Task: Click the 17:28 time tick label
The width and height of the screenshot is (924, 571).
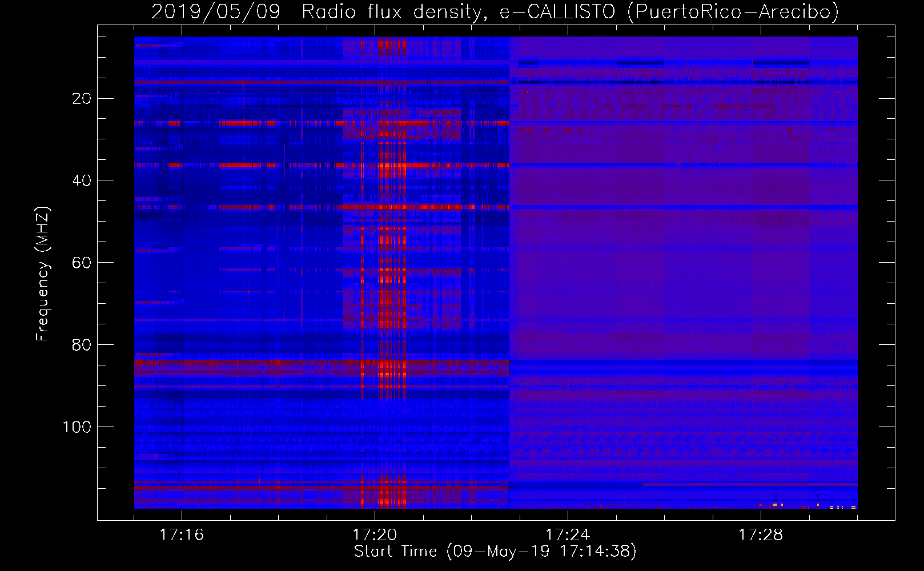Action: [x=761, y=535]
